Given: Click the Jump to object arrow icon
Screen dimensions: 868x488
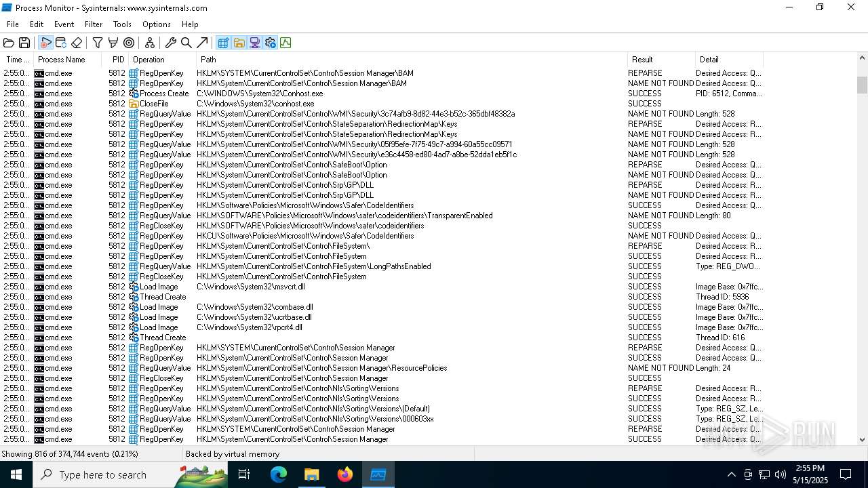Looking at the screenshot, I should tap(202, 43).
